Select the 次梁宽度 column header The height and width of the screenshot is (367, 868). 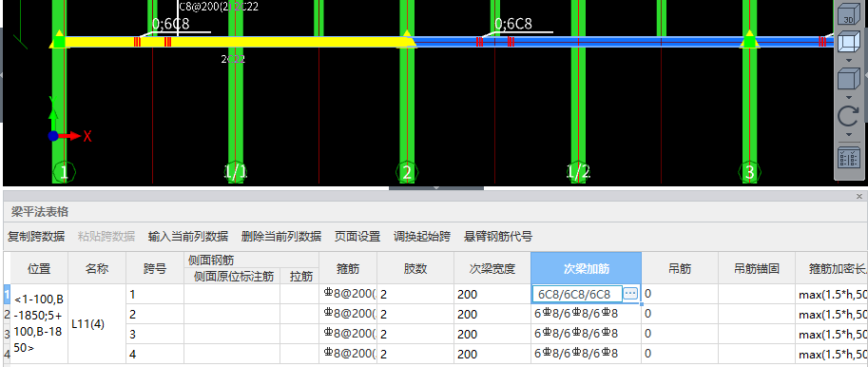click(492, 268)
